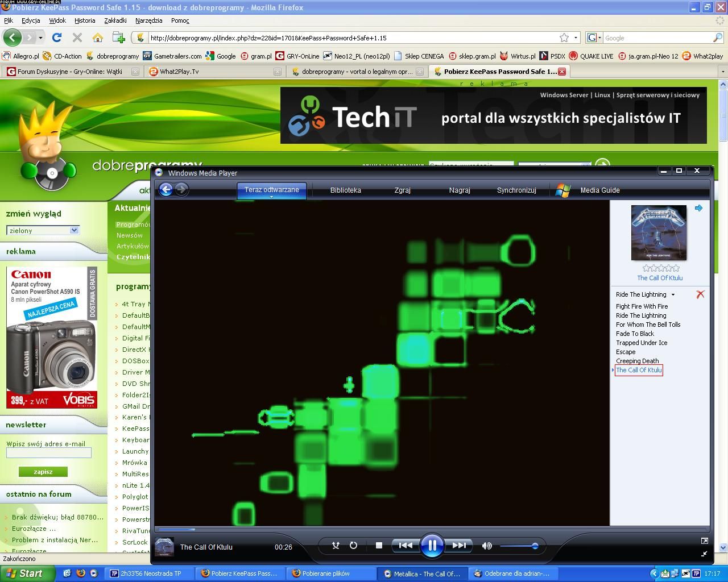The width and height of the screenshot is (728, 582).
Task: Open the Gametrailers.com bookmark
Action: coord(172,56)
